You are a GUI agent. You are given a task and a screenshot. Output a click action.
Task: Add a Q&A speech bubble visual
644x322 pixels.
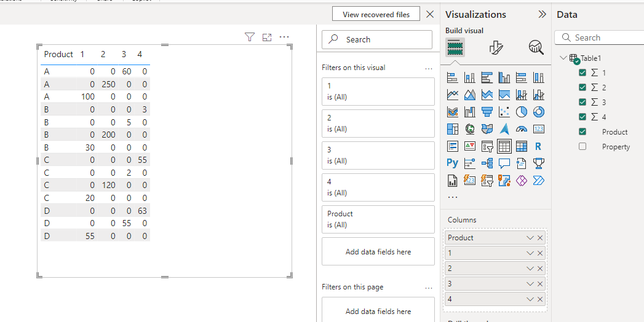tap(504, 163)
